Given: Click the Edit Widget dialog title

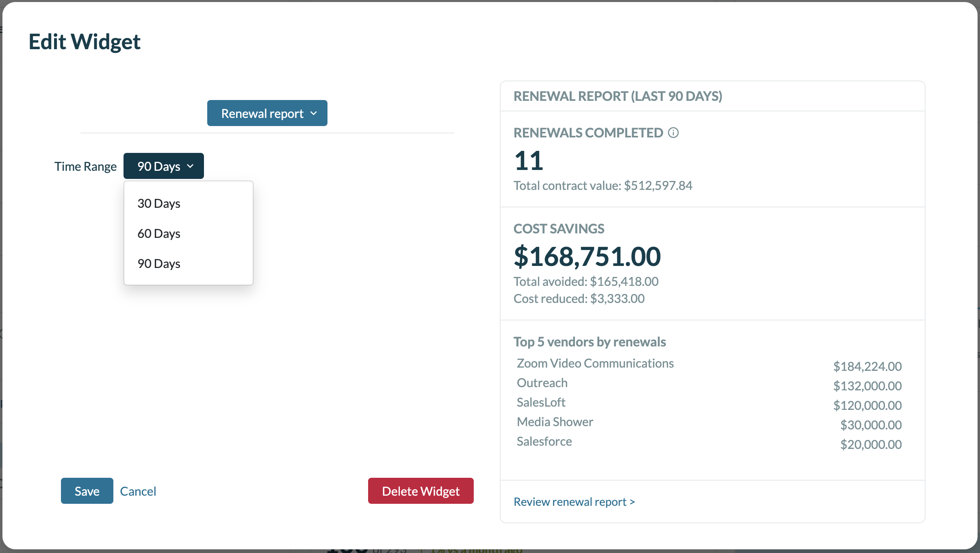Looking at the screenshot, I should [x=85, y=42].
